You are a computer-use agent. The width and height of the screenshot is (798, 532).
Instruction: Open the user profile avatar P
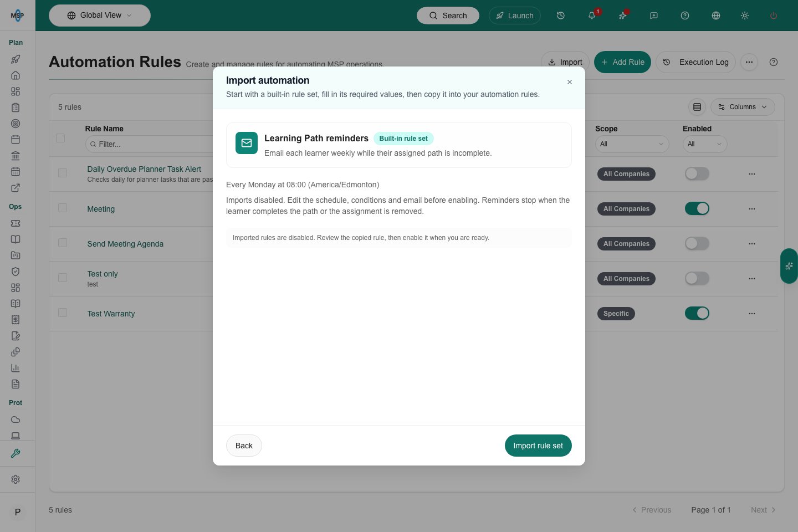[x=18, y=512]
